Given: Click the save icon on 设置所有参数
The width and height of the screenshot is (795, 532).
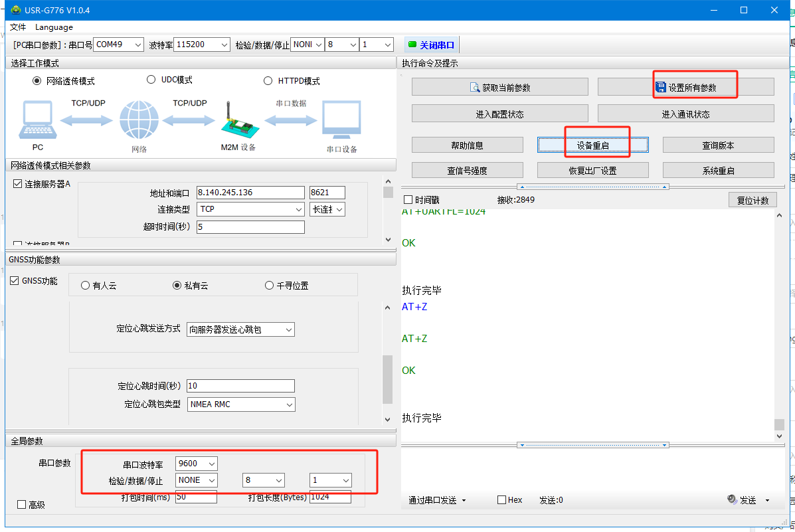Looking at the screenshot, I should (x=661, y=87).
